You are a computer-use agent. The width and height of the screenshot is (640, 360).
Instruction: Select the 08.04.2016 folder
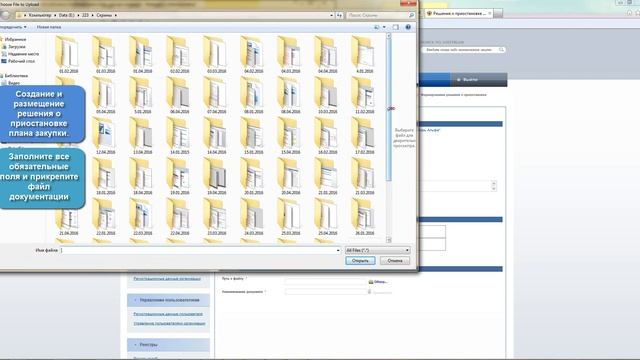click(290, 95)
